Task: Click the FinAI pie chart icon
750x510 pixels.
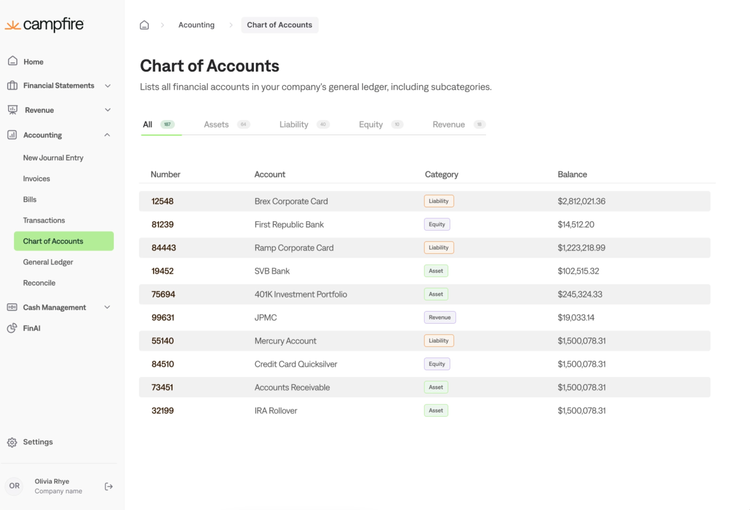Action: 12,328
